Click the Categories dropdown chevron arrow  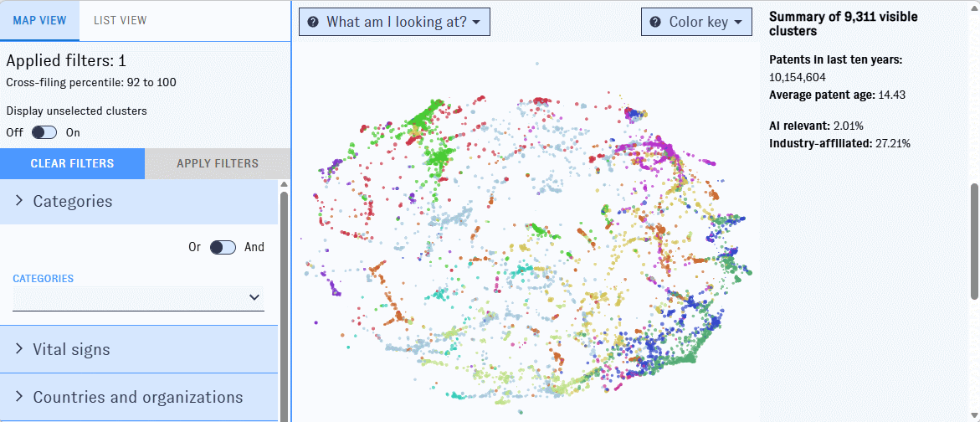click(x=254, y=297)
